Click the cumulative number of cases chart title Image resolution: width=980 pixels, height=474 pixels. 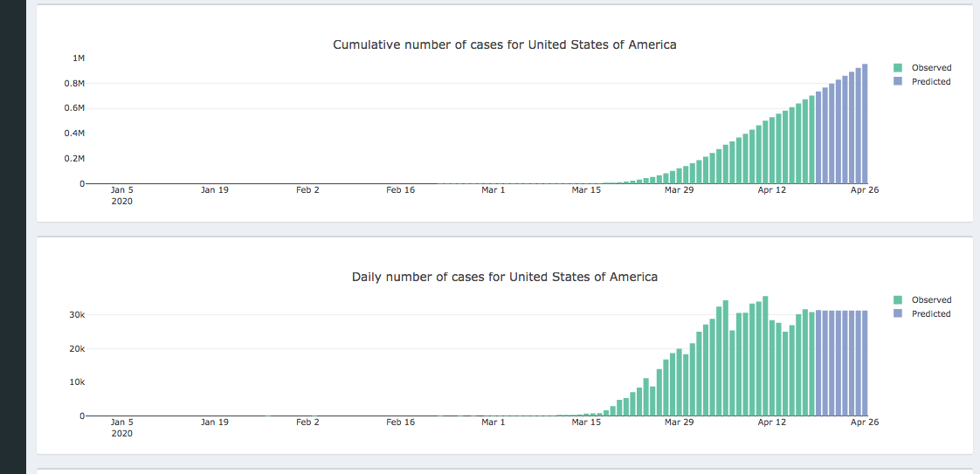click(x=504, y=45)
